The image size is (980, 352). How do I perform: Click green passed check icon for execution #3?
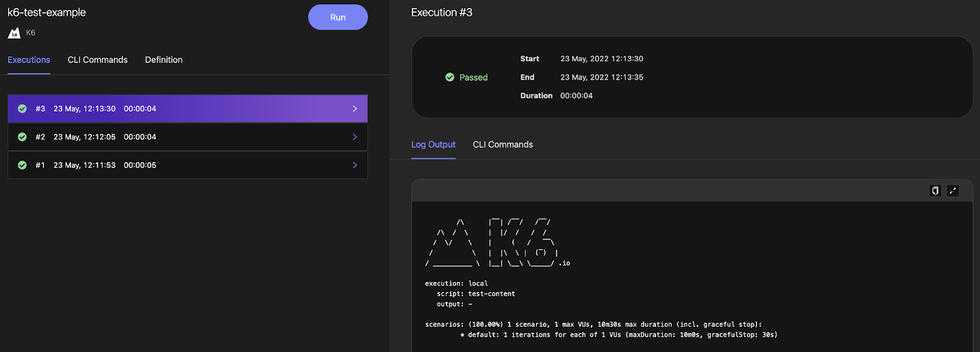22,109
